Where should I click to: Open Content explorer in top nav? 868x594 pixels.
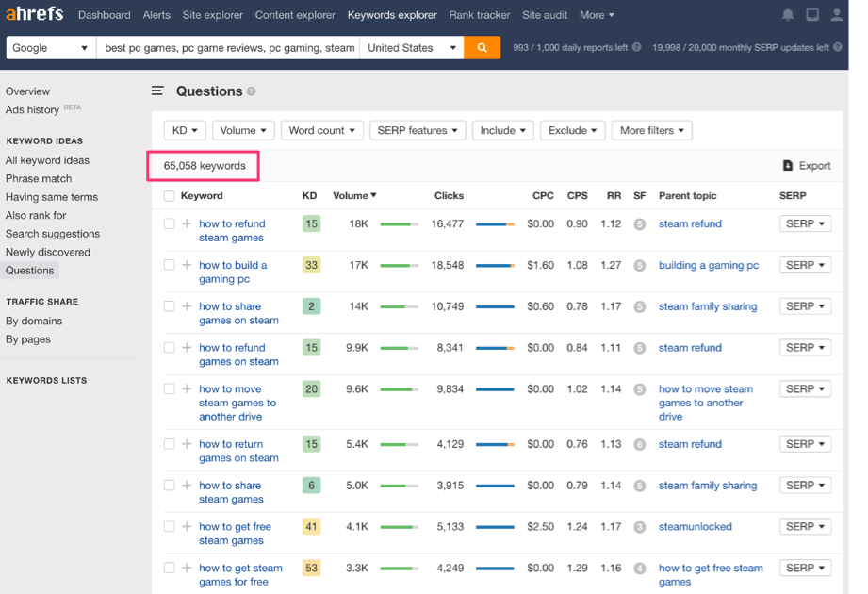[x=295, y=15]
